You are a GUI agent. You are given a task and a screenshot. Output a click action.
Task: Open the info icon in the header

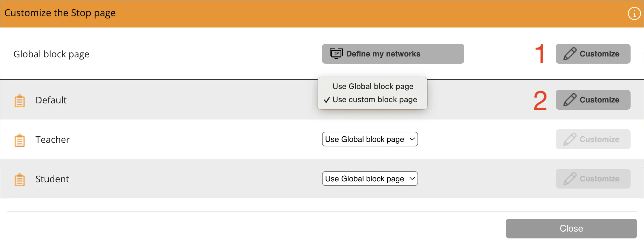[x=634, y=13]
